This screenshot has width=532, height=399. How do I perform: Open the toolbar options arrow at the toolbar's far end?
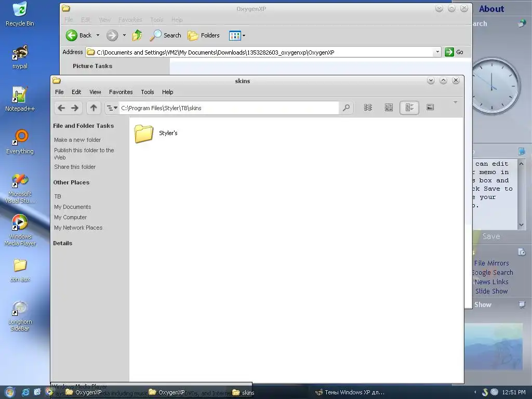455,102
